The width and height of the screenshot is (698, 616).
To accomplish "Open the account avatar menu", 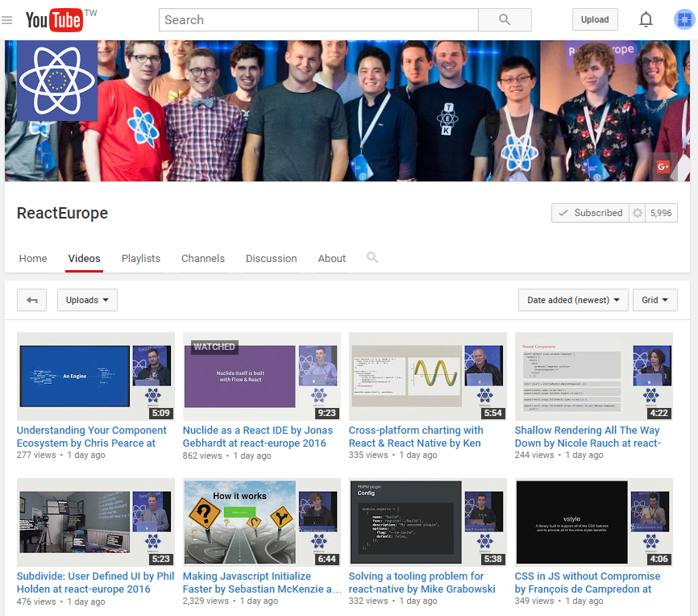I will (x=684, y=19).
